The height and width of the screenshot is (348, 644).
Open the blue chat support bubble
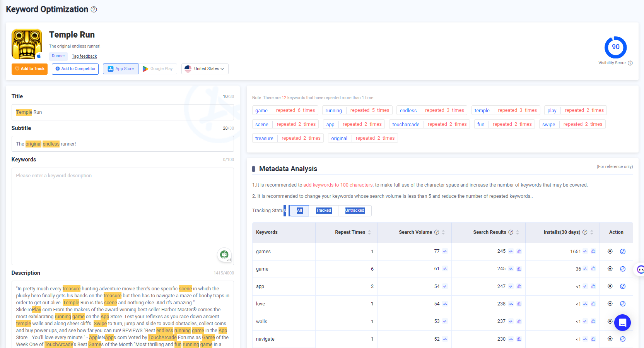click(622, 322)
